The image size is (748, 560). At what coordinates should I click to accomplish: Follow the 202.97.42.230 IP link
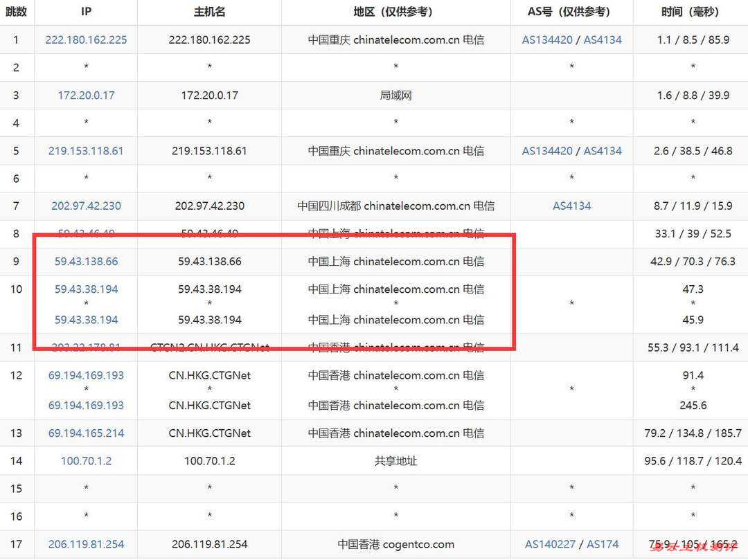point(86,206)
